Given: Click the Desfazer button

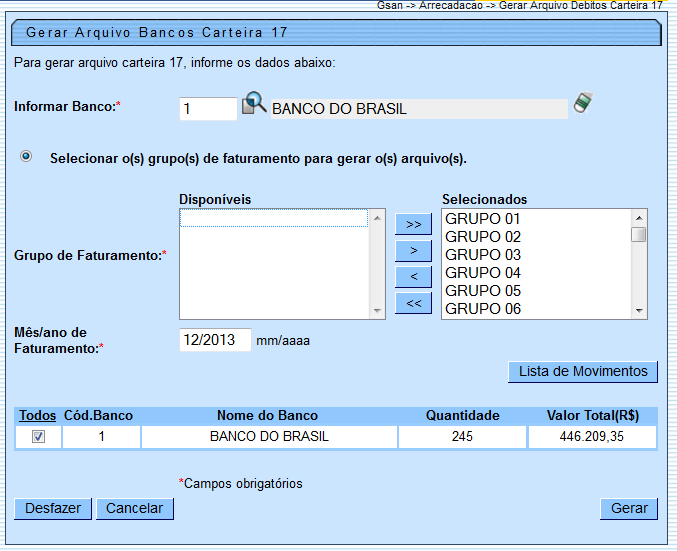Looking at the screenshot, I should click(x=53, y=508).
